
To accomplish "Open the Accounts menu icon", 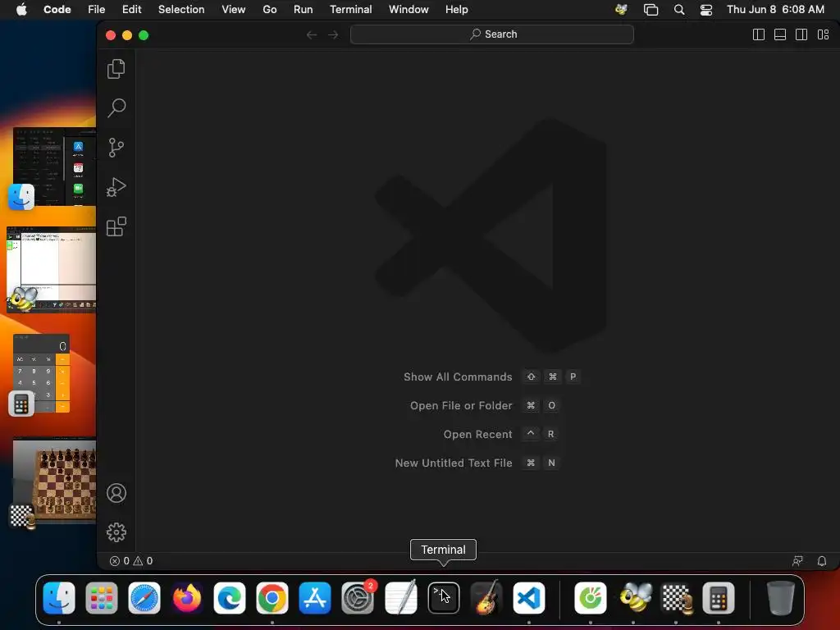I will (116, 493).
